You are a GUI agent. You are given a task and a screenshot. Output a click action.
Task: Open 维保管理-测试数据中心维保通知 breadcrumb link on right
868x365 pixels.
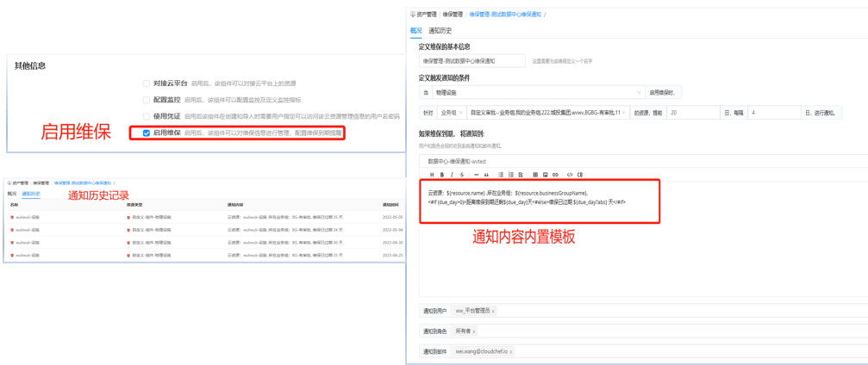(x=505, y=14)
